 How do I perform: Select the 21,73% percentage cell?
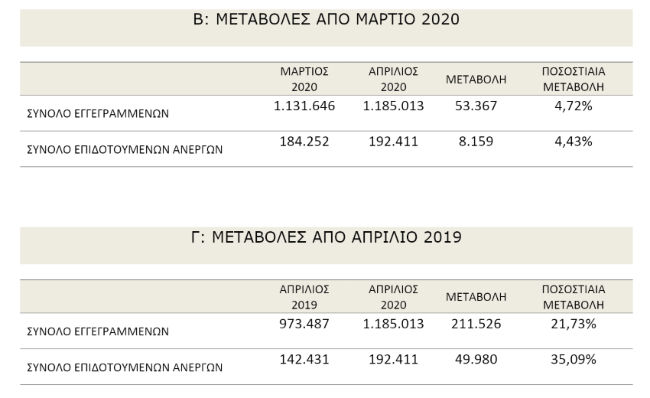coord(573,324)
